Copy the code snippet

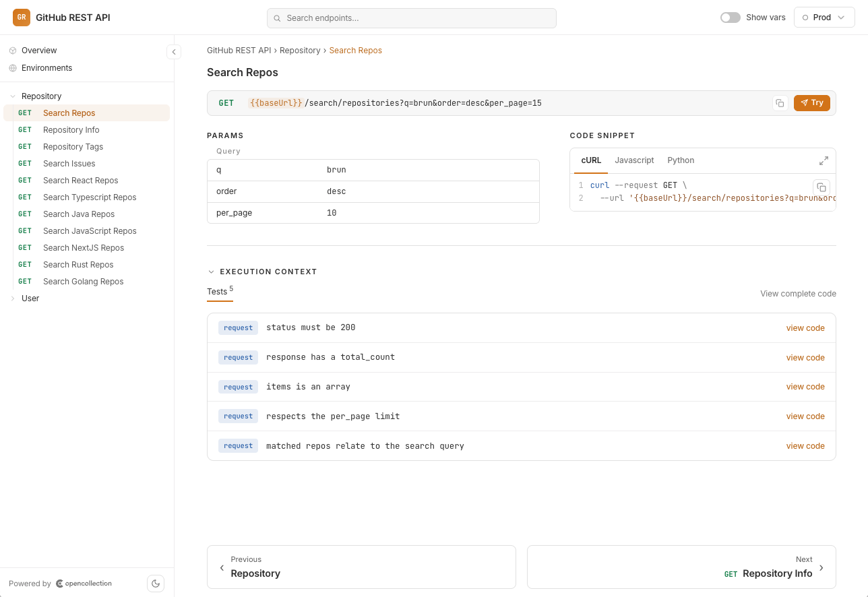click(x=821, y=187)
